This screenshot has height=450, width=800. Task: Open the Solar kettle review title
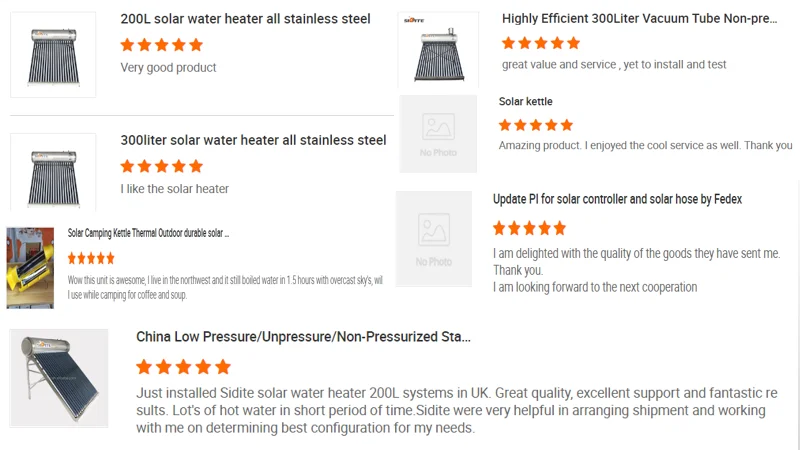[x=526, y=101]
